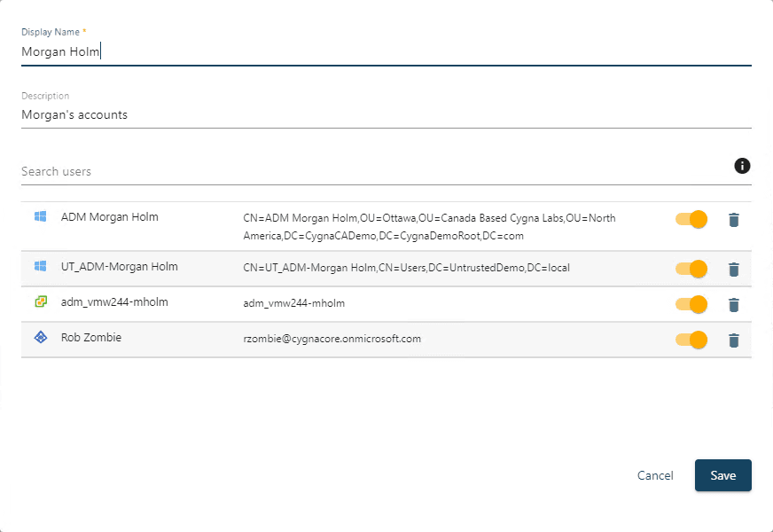Toggle off the ADM Morgan Holm switch
This screenshot has height=532, width=773.
point(691,219)
